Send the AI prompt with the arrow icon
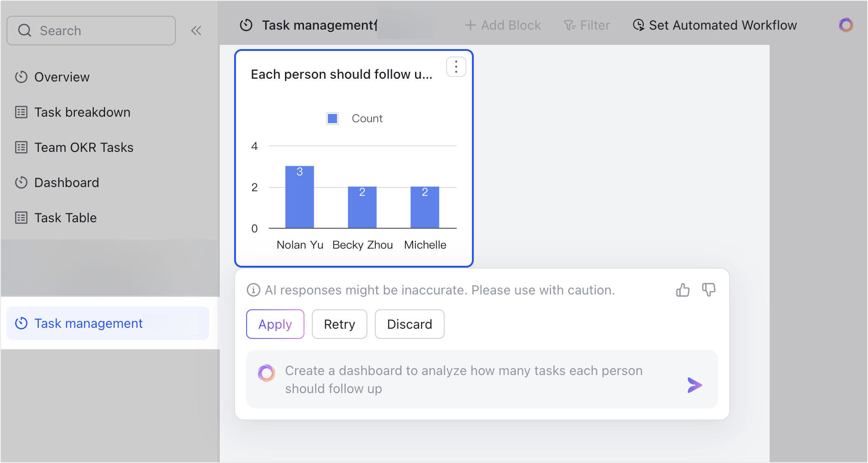Screen dimensions: 868x463 click(694, 385)
